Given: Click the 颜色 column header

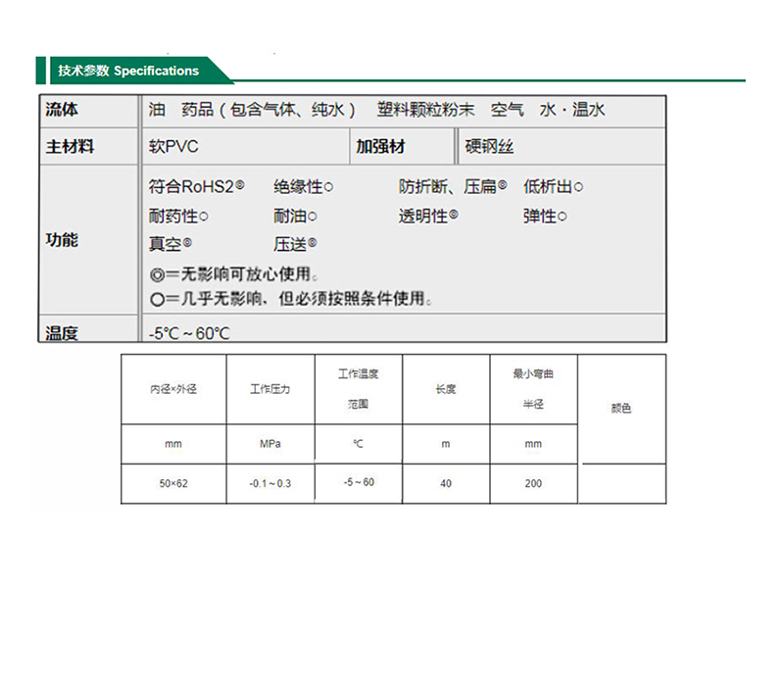Looking at the screenshot, I should (621, 408).
